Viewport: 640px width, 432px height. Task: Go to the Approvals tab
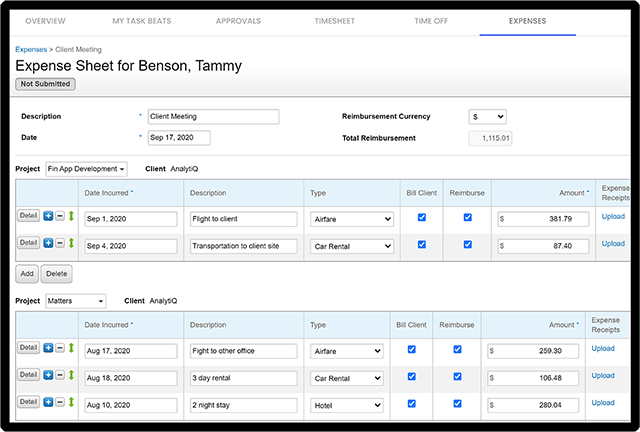[x=238, y=21]
